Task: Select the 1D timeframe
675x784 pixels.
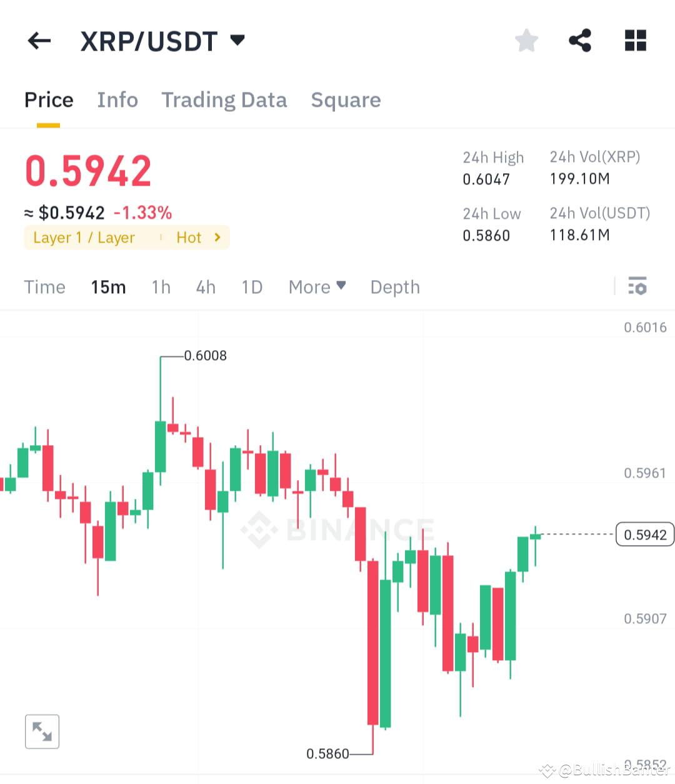Action: 252,286
